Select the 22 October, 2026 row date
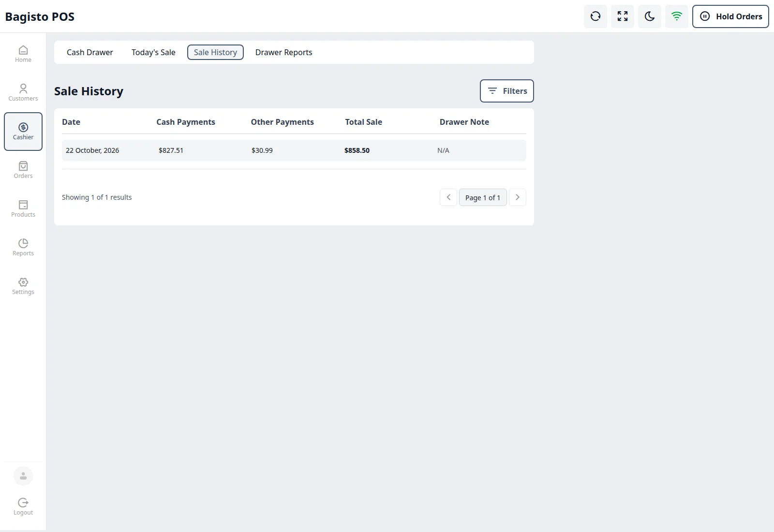The height and width of the screenshot is (532, 774). pyautogui.click(x=92, y=150)
